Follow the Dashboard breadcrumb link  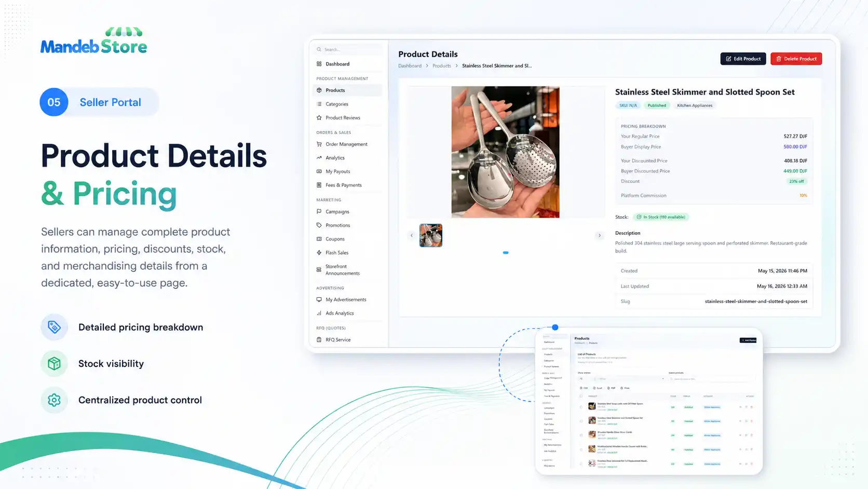[x=410, y=66]
